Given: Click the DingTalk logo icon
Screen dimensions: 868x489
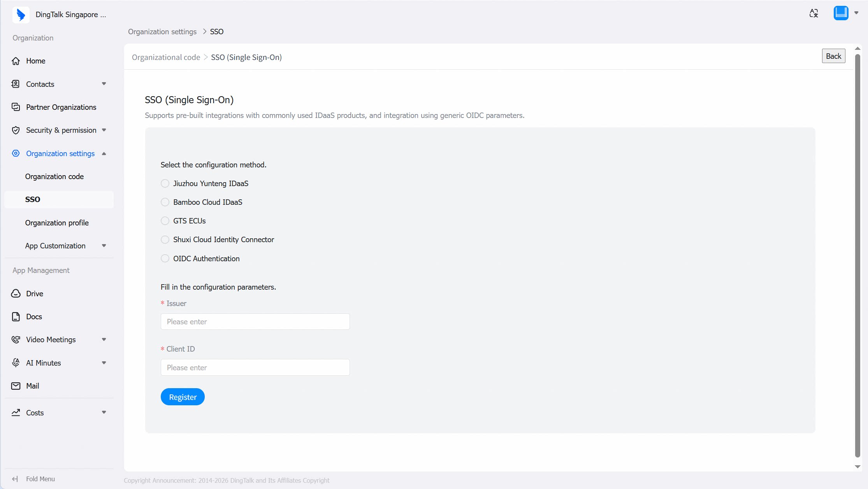Looking at the screenshot, I should (x=21, y=15).
